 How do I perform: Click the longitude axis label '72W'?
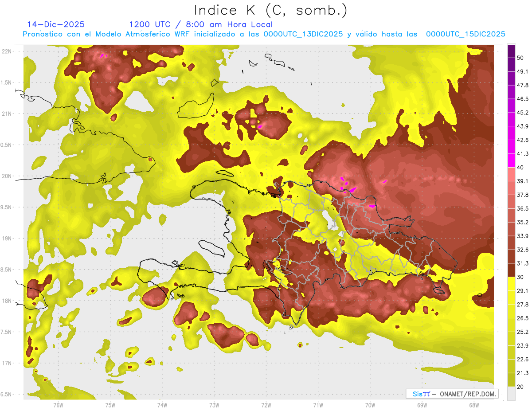pyautogui.click(x=266, y=405)
